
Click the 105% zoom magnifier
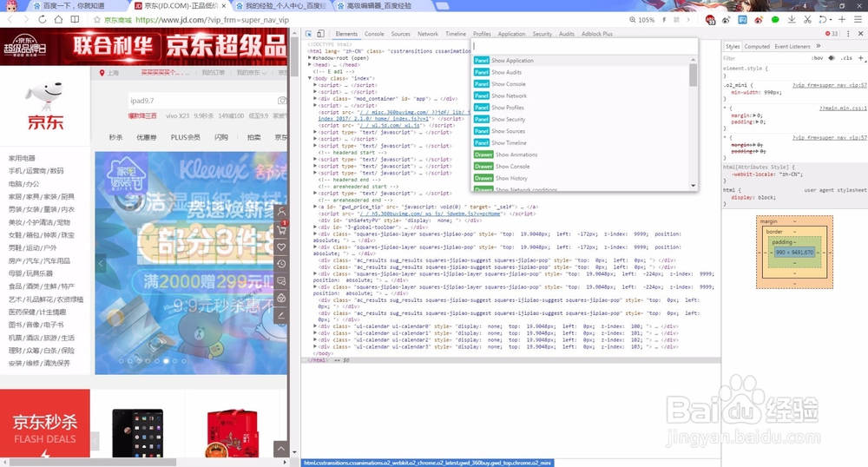coord(632,19)
